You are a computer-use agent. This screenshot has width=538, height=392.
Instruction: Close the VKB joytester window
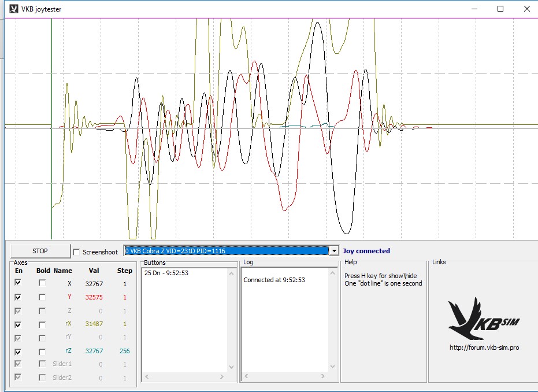[x=527, y=9]
